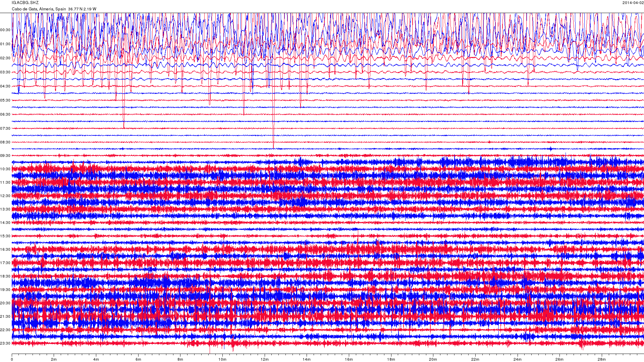Select the 04:30 time label
This screenshot has width=644, height=362.
tap(5, 86)
